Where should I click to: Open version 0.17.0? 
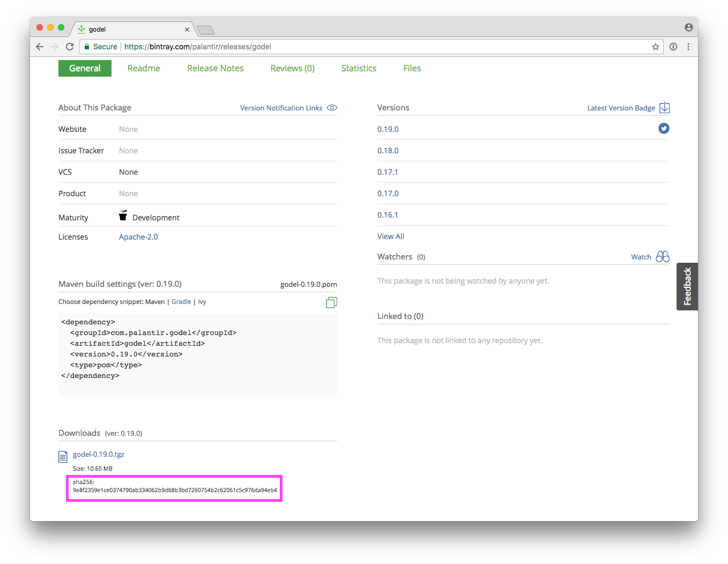388,194
